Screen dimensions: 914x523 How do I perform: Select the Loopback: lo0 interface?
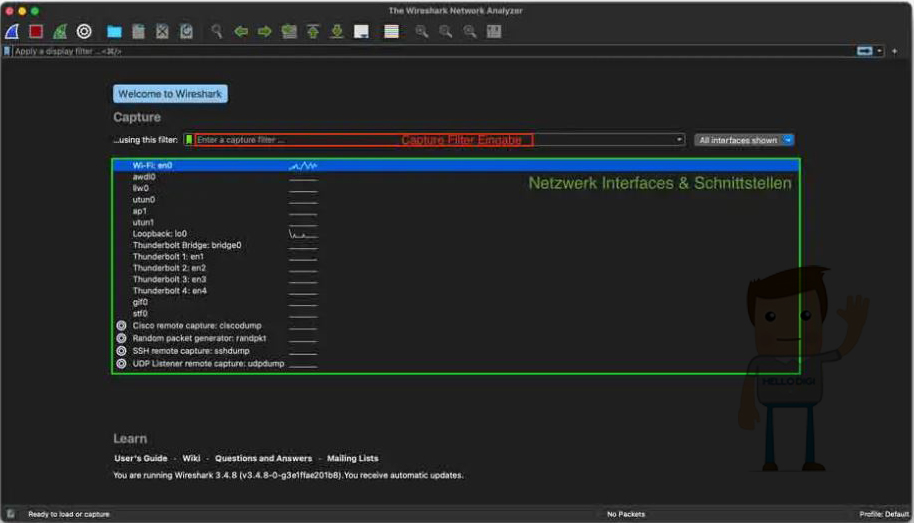point(160,234)
